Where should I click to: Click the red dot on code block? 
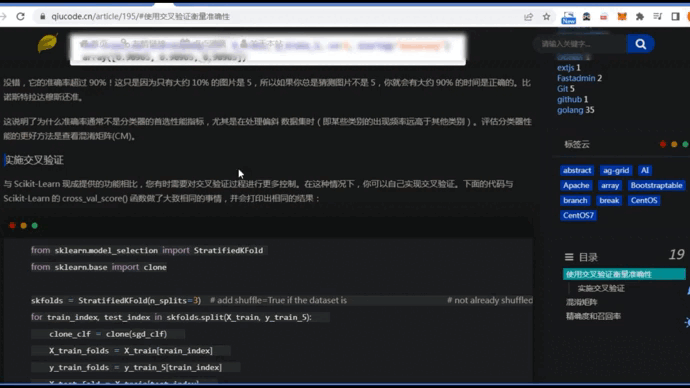[12, 226]
